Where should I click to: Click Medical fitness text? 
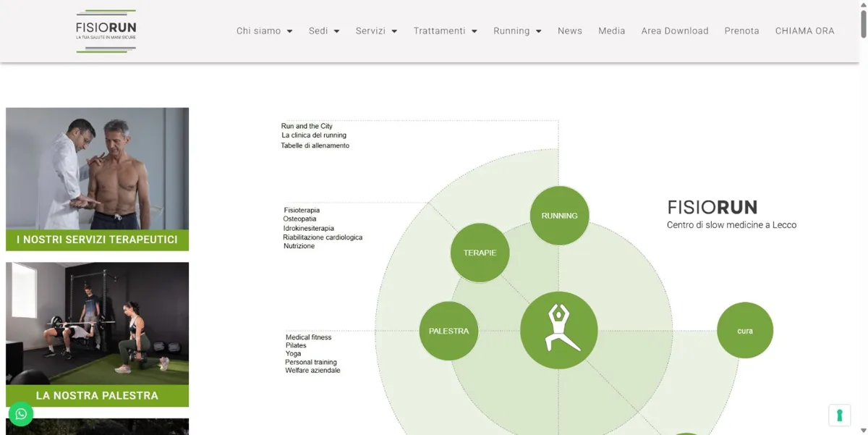[x=308, y=337]
